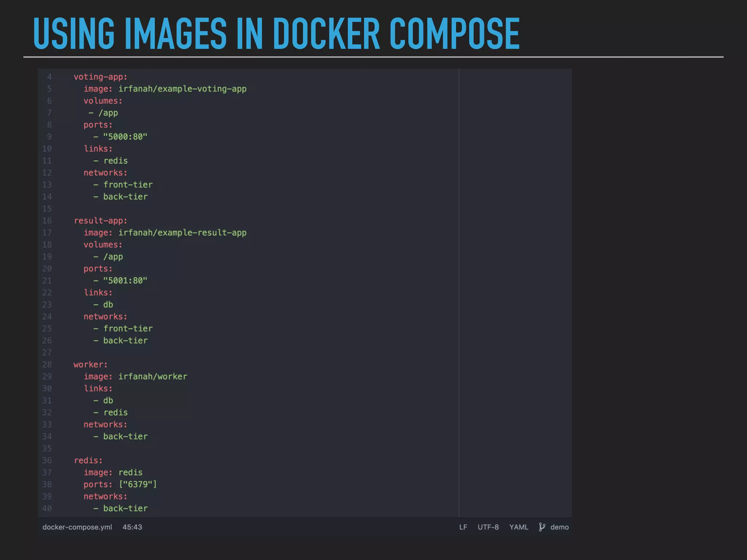Viewport: 747px width, 560px height.
Task: Click the git branch icon in status bar
Action: [x=542, y=527]
